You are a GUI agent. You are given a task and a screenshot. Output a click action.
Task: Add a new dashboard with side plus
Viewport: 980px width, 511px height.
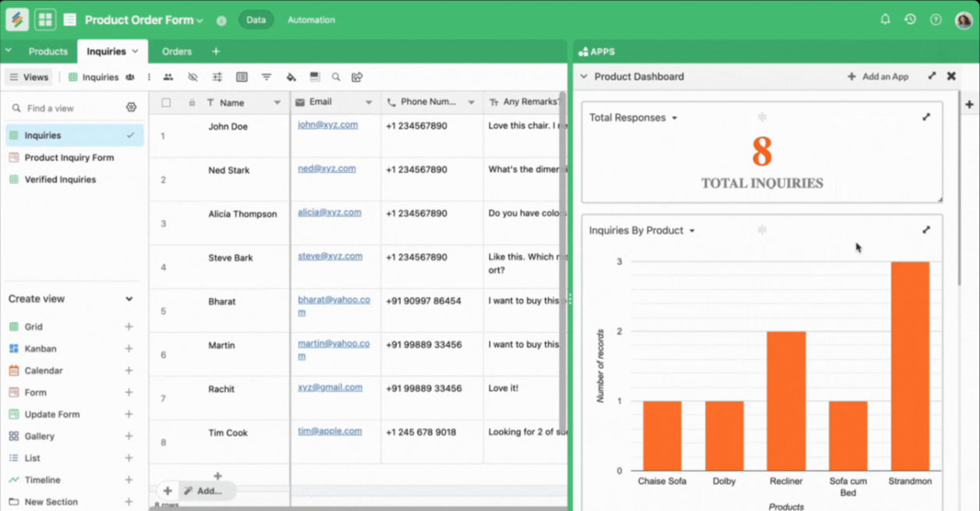point(969,104)
